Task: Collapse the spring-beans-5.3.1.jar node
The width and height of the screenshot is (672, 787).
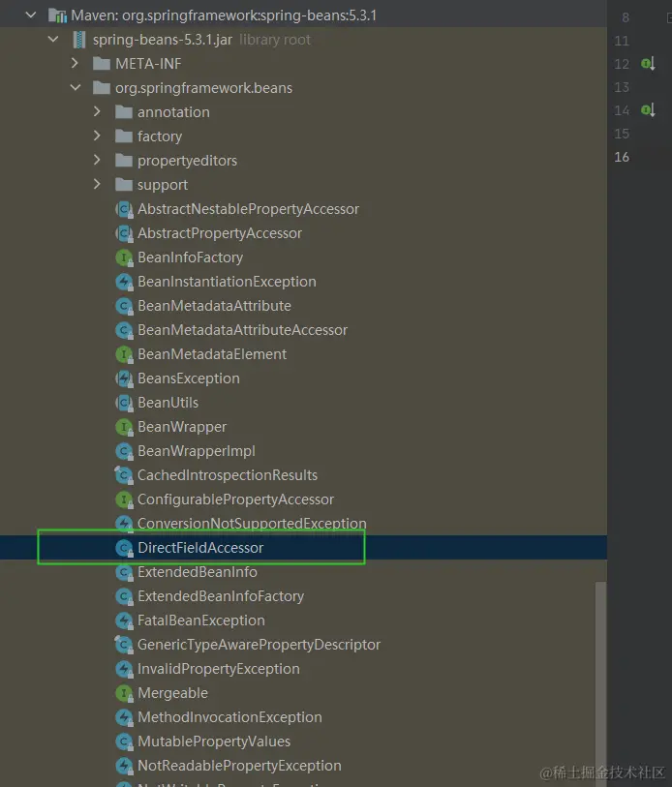Action: tap(53, 39)
